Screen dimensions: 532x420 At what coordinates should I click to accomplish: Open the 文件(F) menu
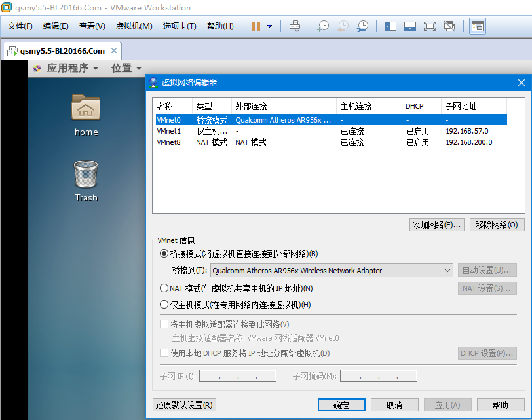20,26
